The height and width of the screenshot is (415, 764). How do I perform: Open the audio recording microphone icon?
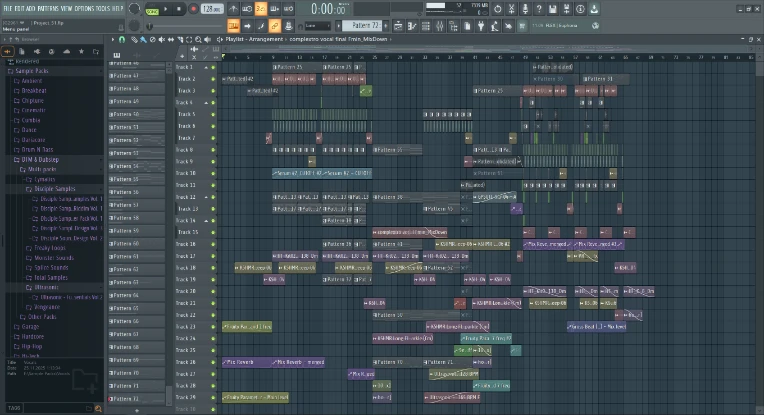pyautogui.click(x=525, y=9)
